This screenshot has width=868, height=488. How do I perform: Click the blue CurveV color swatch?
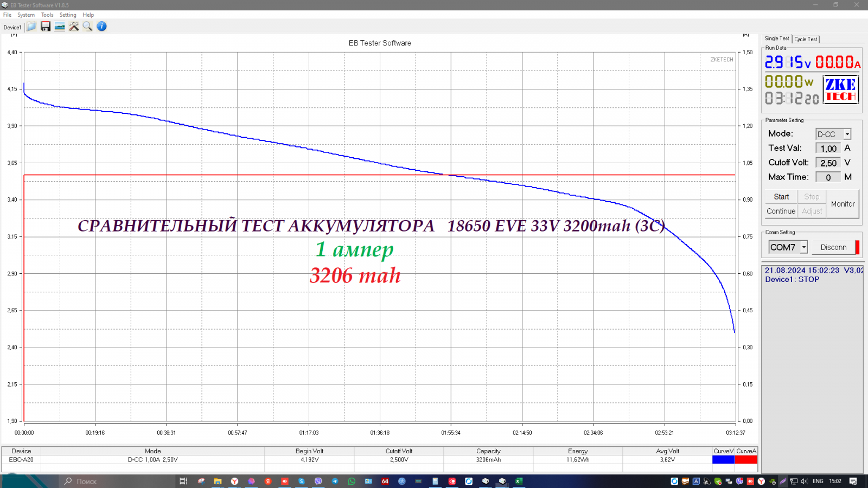point(723,460)
